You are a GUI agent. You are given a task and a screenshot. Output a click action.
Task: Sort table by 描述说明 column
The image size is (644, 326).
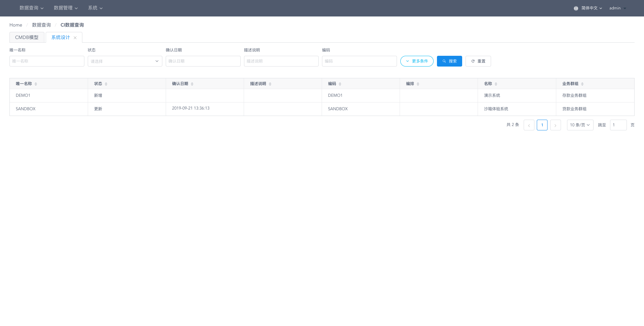(270, 84)
